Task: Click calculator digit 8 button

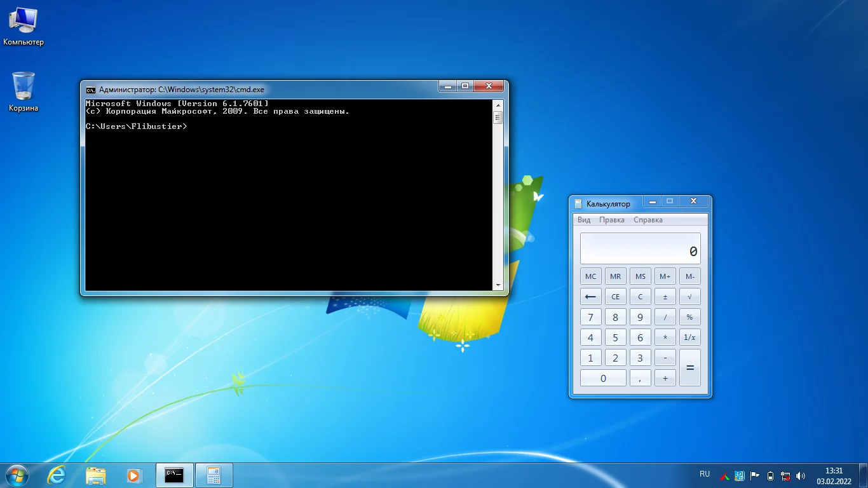Action: (x=615, y=317)
